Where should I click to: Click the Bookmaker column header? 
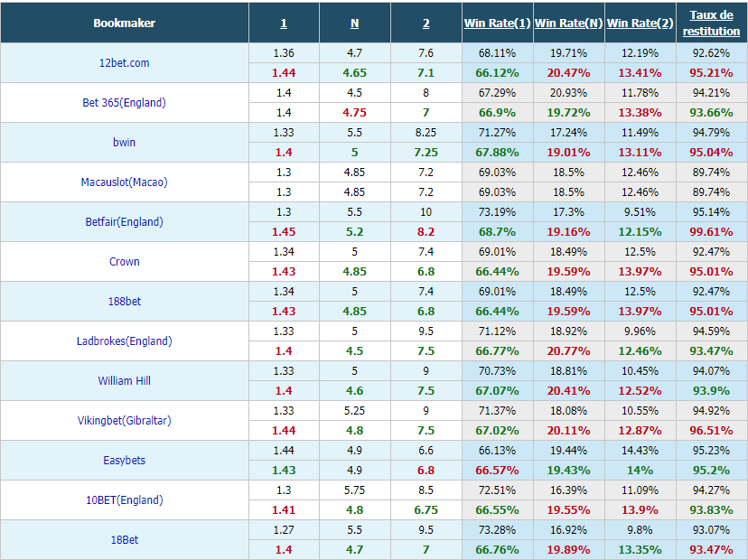[x=124, y=23]
